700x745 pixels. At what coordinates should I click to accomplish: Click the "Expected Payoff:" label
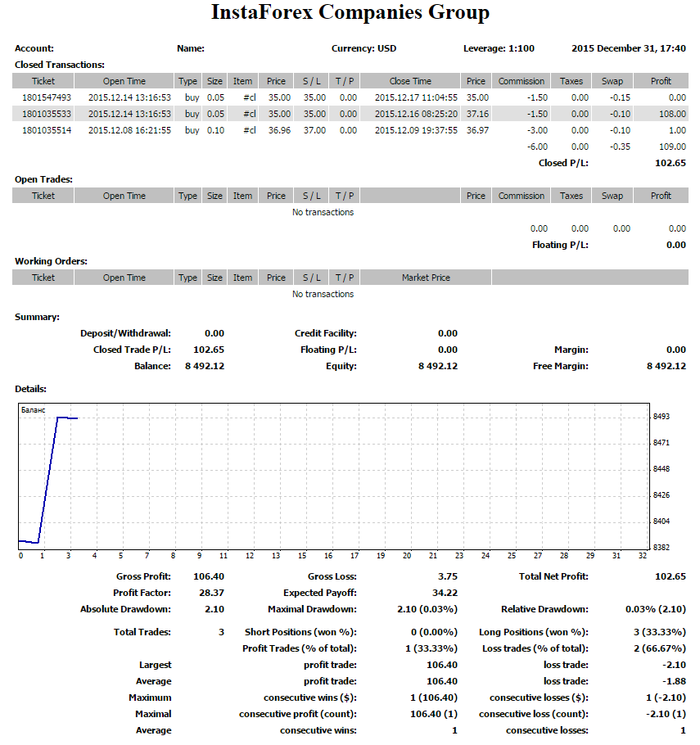click(x=320, y=593)
